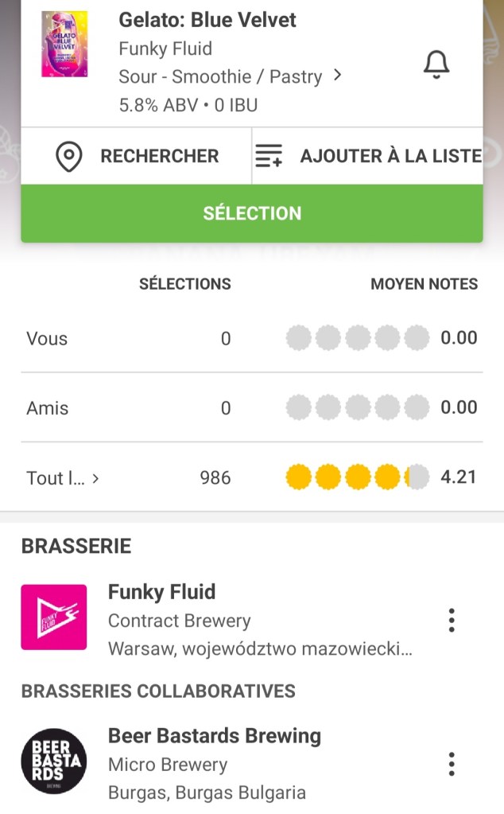504x814 pixels.
Task: Tap the friends rating stars in Amis row
Action: [357, 408]
